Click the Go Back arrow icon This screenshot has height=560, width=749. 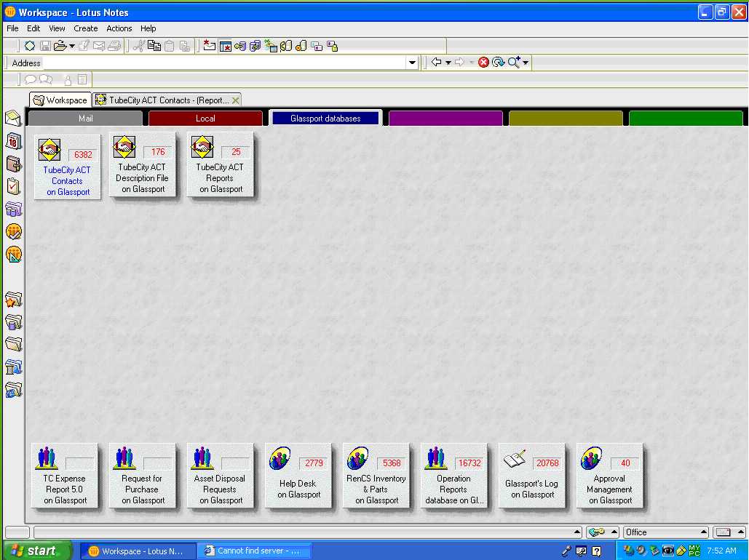pos(436,62)
